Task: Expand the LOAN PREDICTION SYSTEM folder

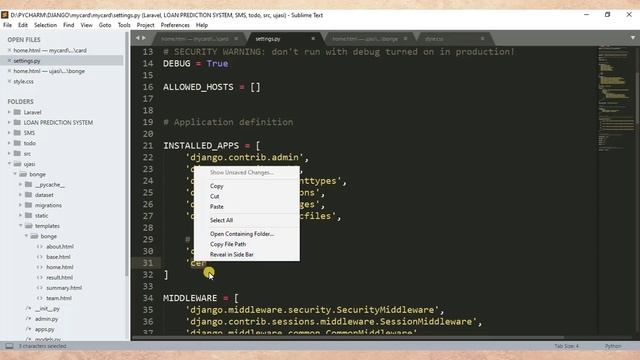Action: tap(9, 122)
